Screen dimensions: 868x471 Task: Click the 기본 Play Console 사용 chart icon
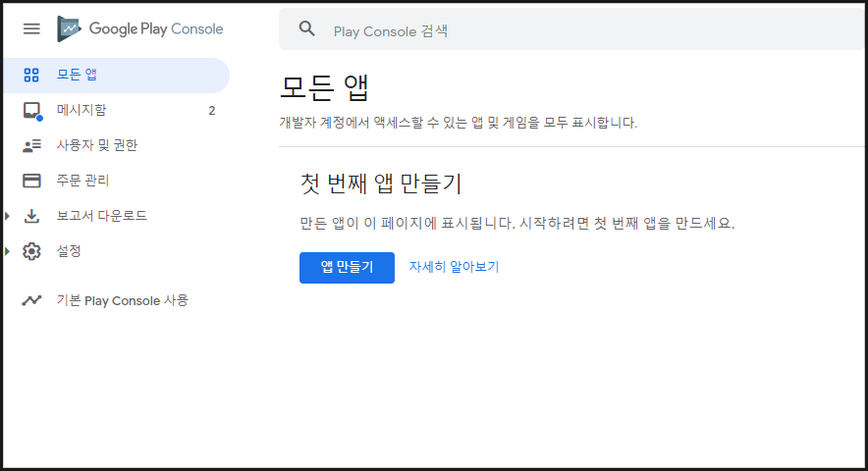pyautogui.click(x=31, y=300)
